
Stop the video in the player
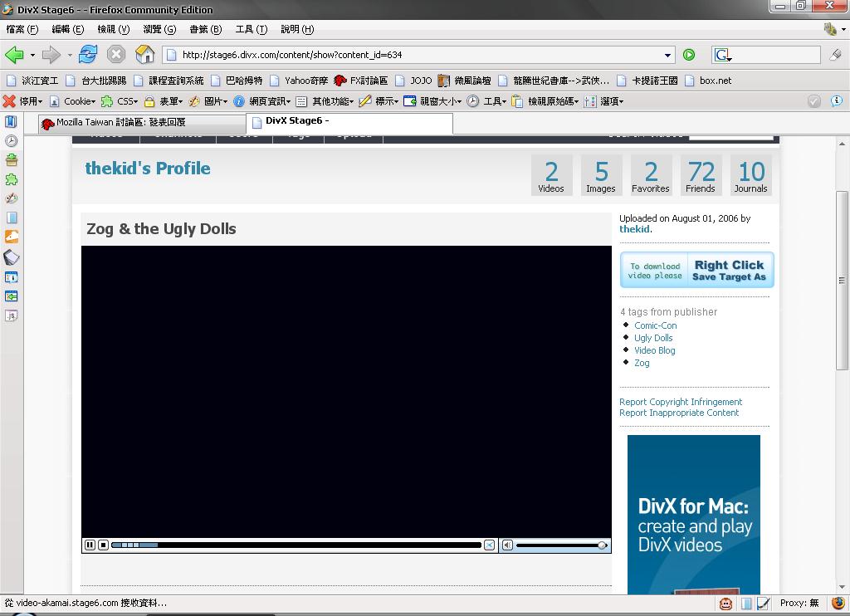point(103,545)
